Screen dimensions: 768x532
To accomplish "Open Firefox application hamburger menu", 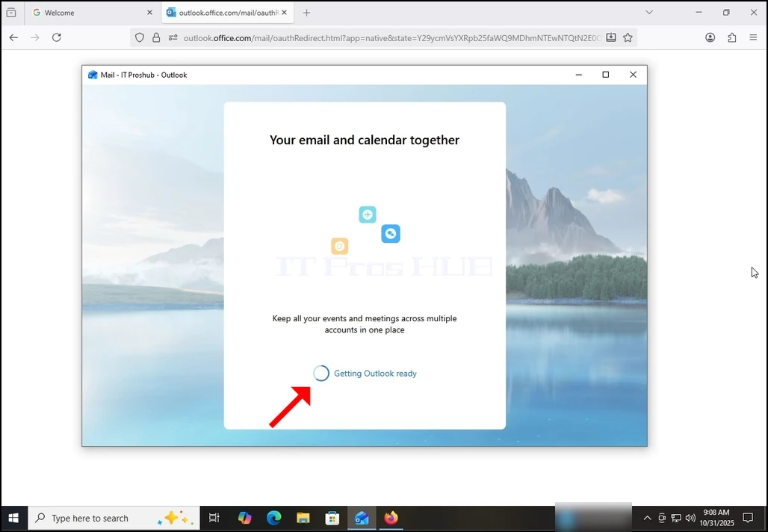I will click(x=753, y=37).
